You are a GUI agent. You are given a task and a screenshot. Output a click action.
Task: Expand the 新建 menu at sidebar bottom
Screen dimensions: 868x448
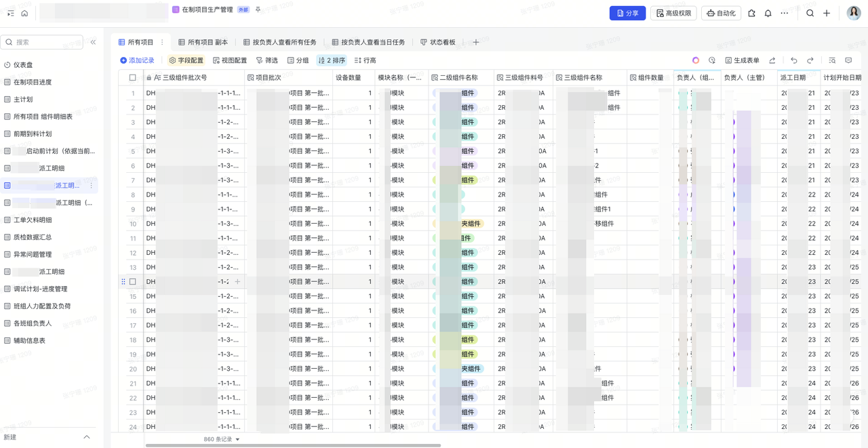pyautogui.click(x=86, y=437)
